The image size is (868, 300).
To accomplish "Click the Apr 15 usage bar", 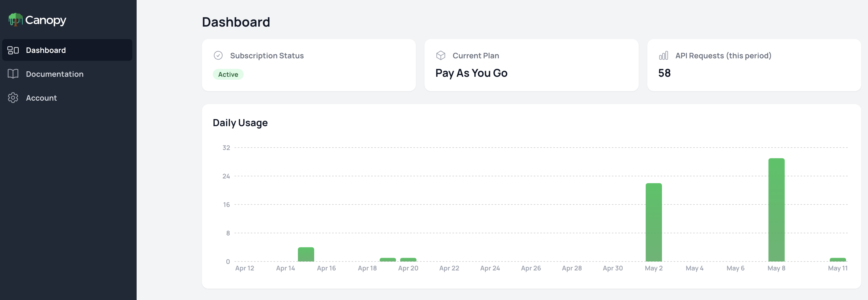I will coord(306,254).
